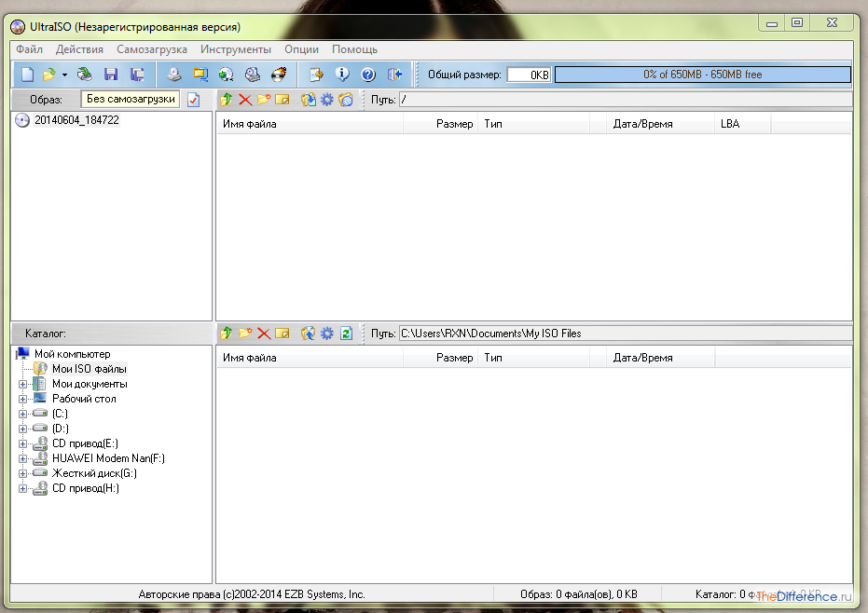Open Help via the question mark icon
The height and width of the screenshot is (613, 868).
(367, 75)
